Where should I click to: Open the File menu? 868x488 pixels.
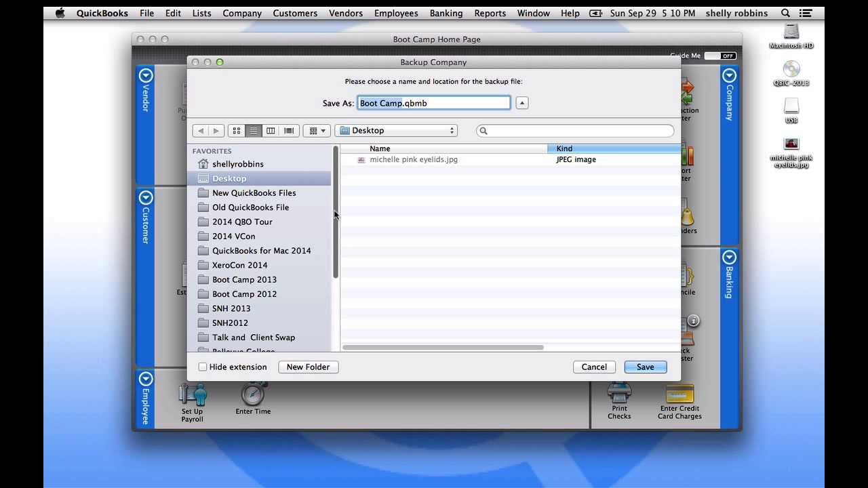click(x=147, y=13)
